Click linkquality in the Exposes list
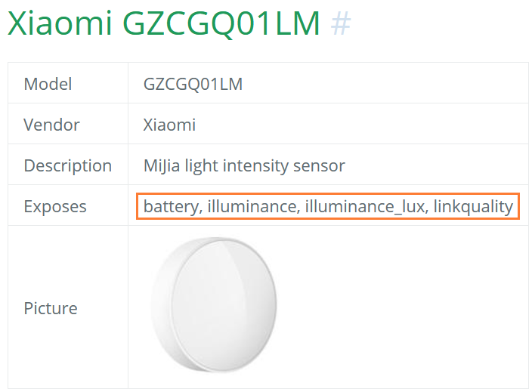The width and height of the screenshot is (532, 392). pyautogui.click(x=473, y=206)
